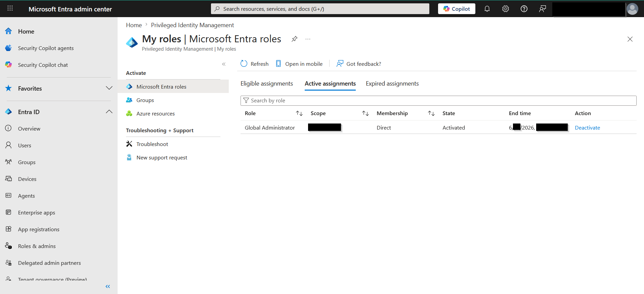Switch to Active assignments tab
Screen dimensions: 644x294
coord(330,84)
